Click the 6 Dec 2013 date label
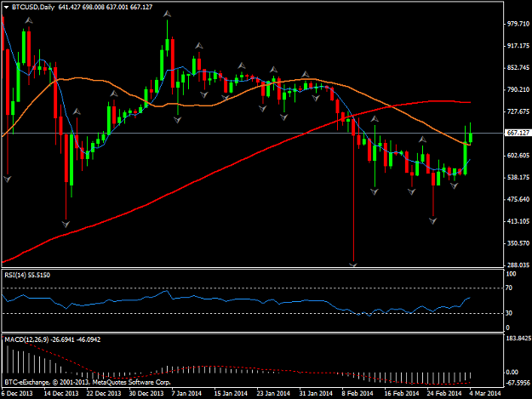 (17, 393)
